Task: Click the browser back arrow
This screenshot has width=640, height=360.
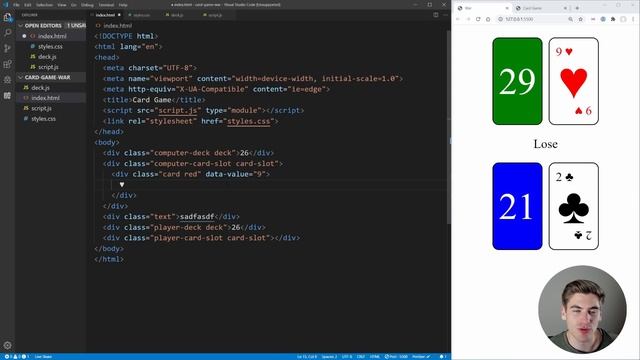Action: (x=458, y=19)
